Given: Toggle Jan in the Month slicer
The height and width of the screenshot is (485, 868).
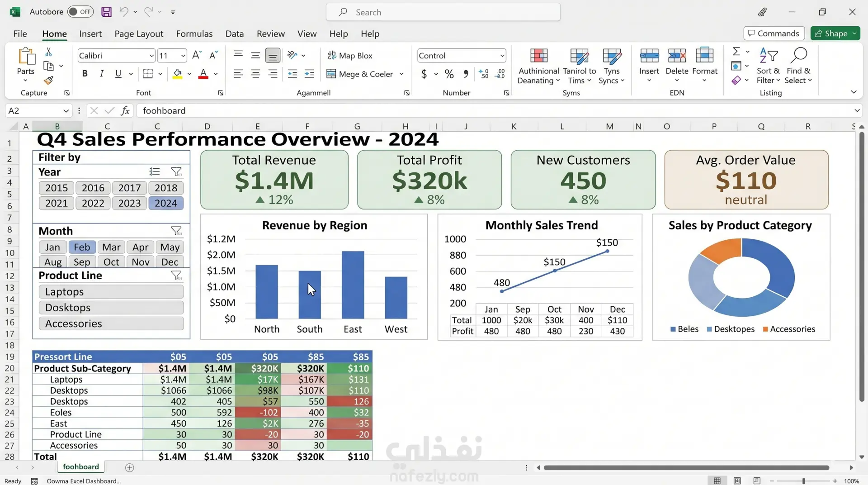Looking at the screenshot, I should pos(52,247).
